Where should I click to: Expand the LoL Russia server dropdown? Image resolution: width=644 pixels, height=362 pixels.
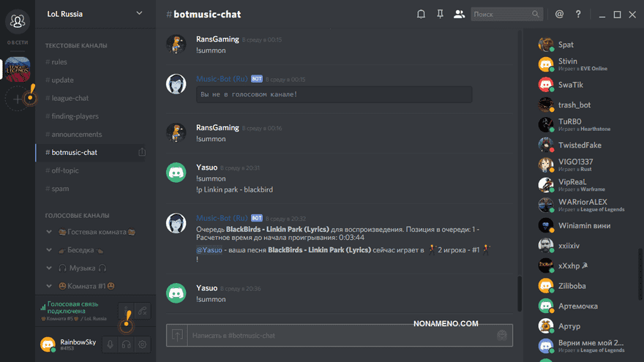[x=139, y=14]
